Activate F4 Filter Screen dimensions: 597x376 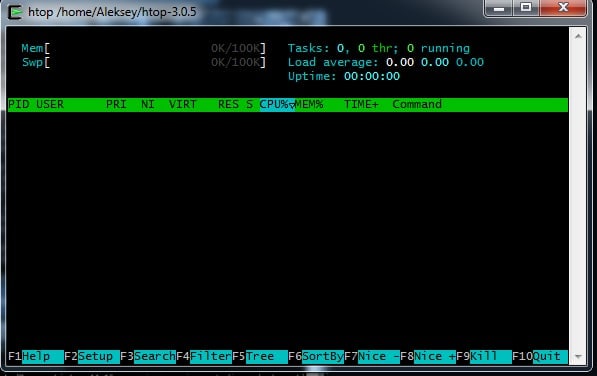point(204,357)
